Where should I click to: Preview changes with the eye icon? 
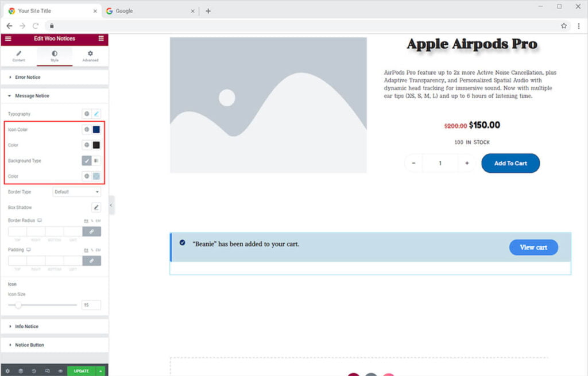click(x=61, y=371)
